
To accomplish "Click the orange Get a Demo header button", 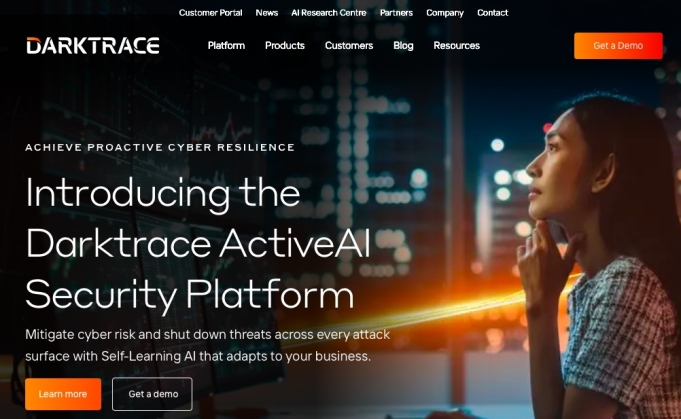I will [618, 46].
